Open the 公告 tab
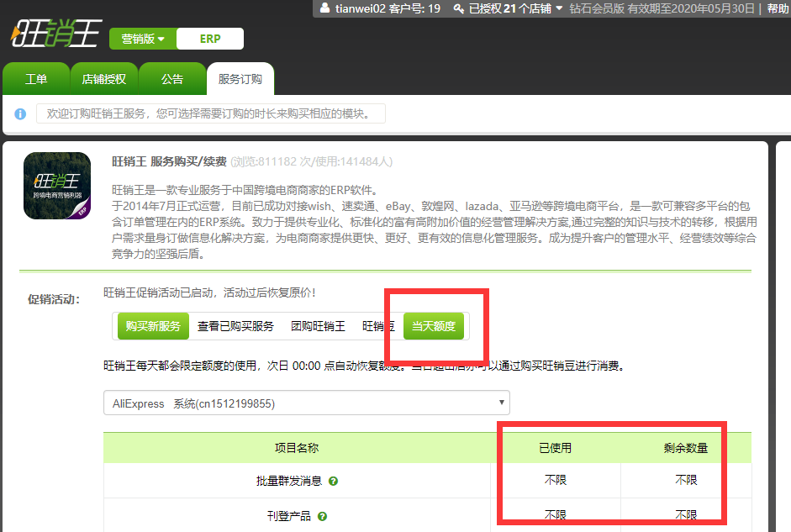791x532 pixels. (x=172, y=79)
